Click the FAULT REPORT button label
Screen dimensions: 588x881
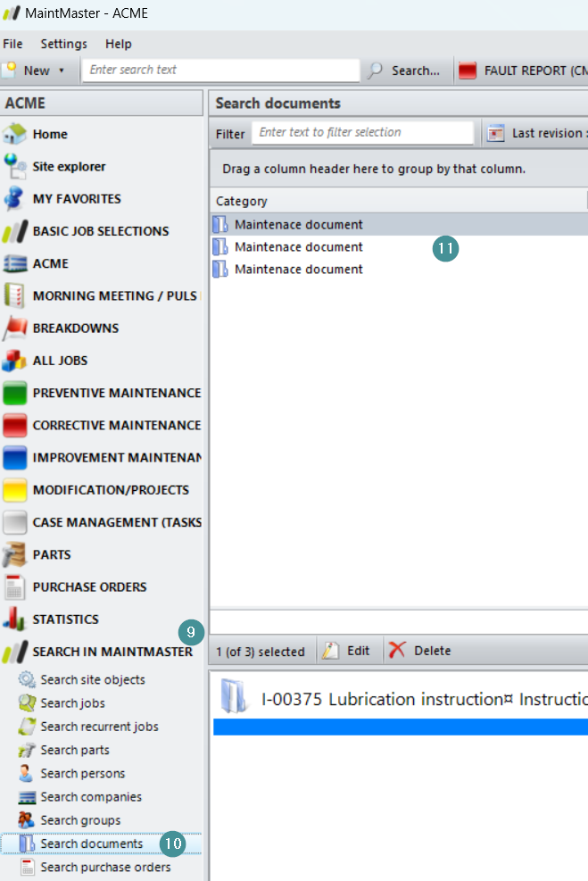(x=535, y=71)
